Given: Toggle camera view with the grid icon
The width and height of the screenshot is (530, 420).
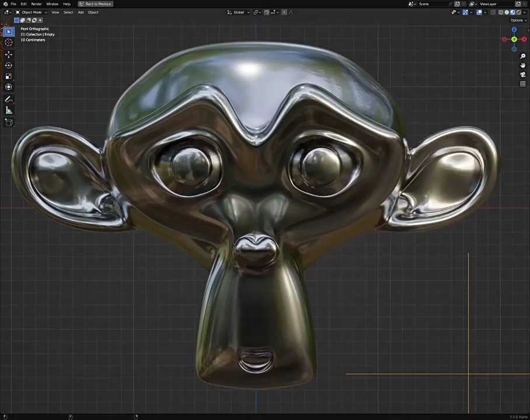Looking at the screenshot, I should point(523,84).
